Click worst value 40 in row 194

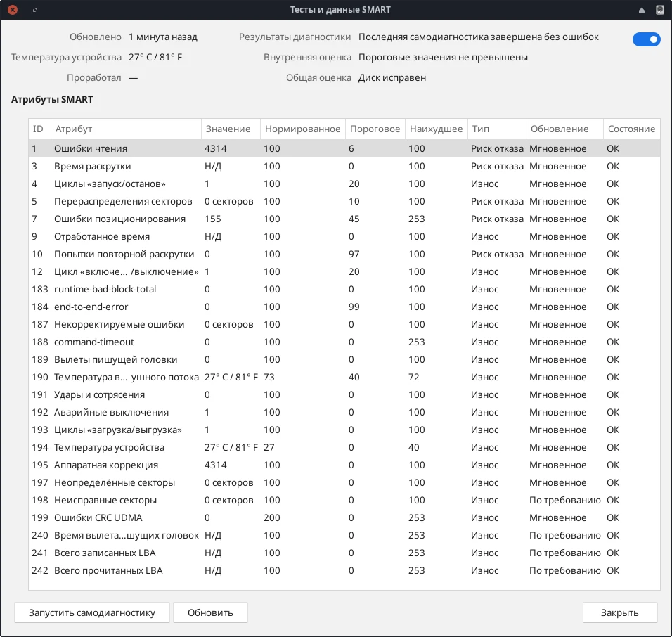pyautogui.click(x=413, y=447)
